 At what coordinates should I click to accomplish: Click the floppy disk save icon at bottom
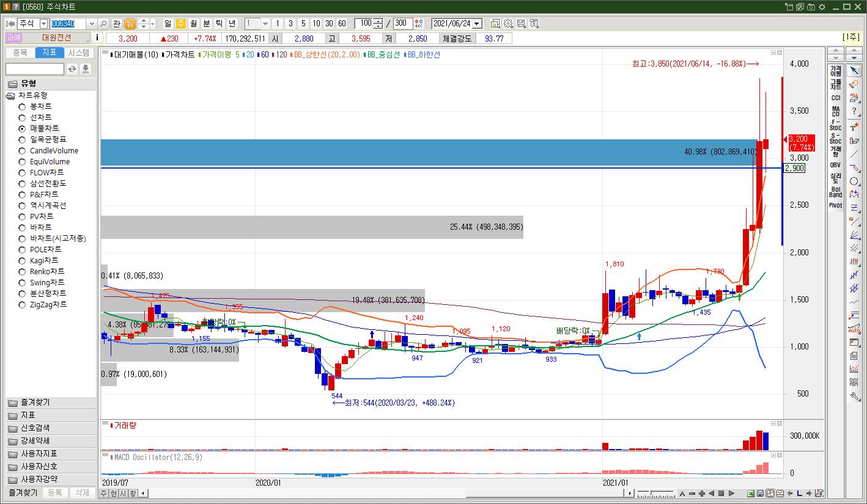[760, 493]
